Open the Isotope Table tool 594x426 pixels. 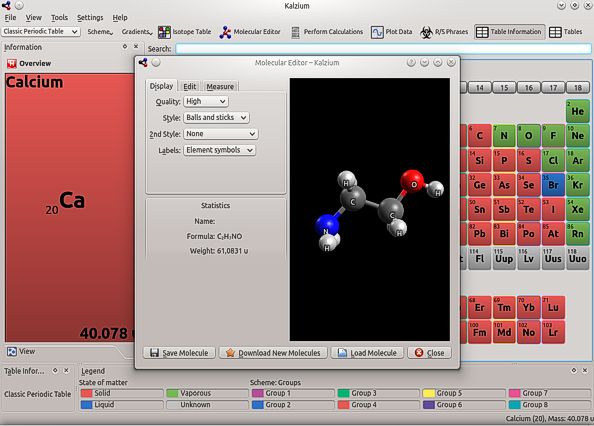[x=184, y=32]
